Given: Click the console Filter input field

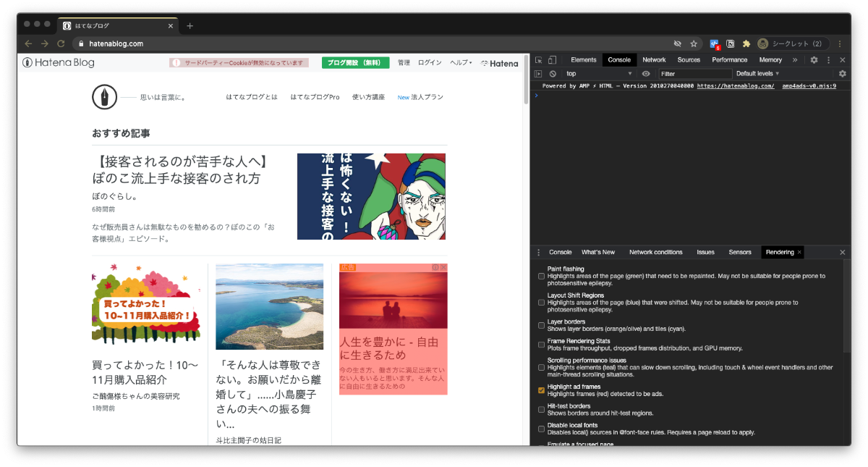Looking at the screenshot, I should [695, 74].
